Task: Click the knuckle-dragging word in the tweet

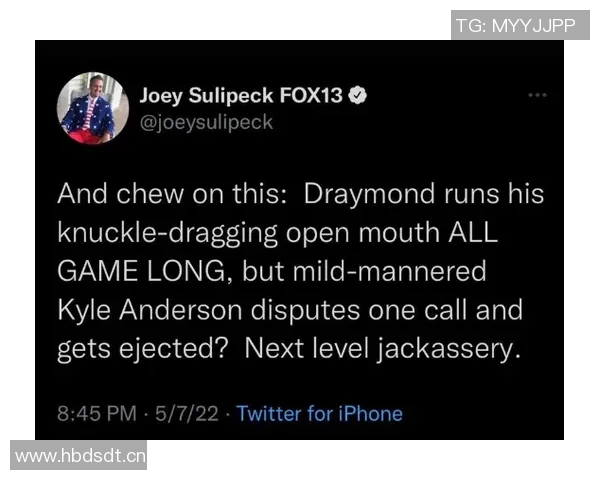Action: pos(168,233)
